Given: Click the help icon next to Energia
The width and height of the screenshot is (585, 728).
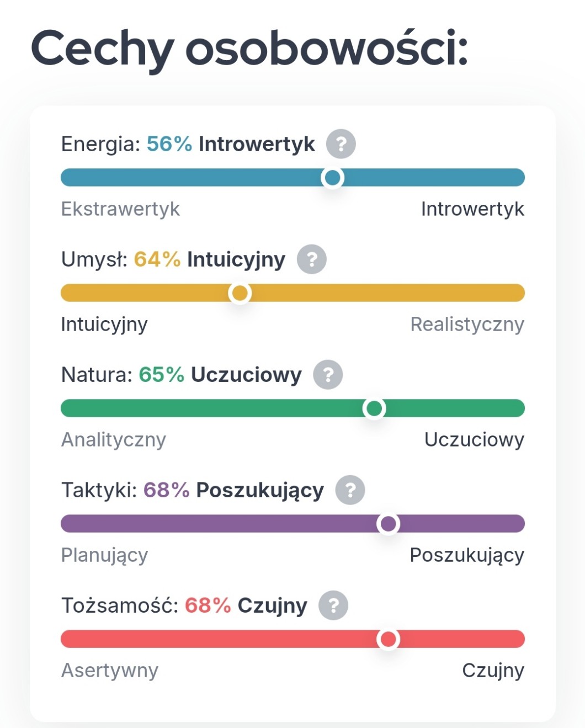Looking at the screenshot, I should (341, 144).
